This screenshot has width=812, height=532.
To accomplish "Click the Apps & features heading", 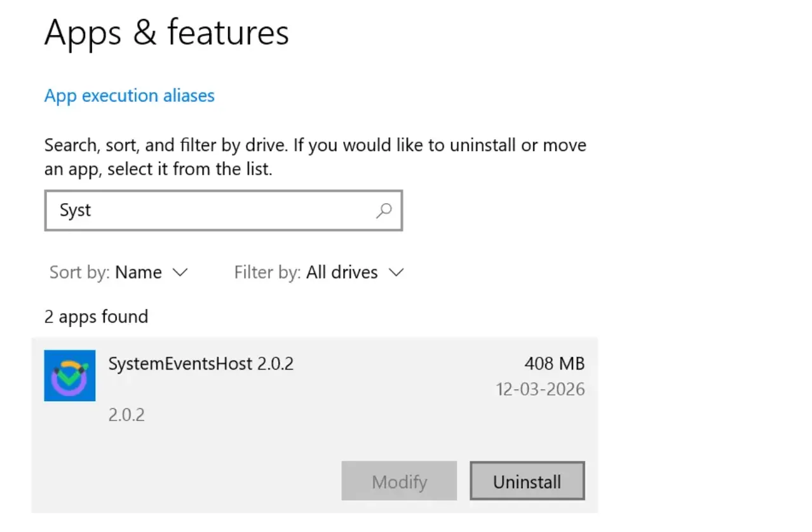I will click(x=166, y=33).
